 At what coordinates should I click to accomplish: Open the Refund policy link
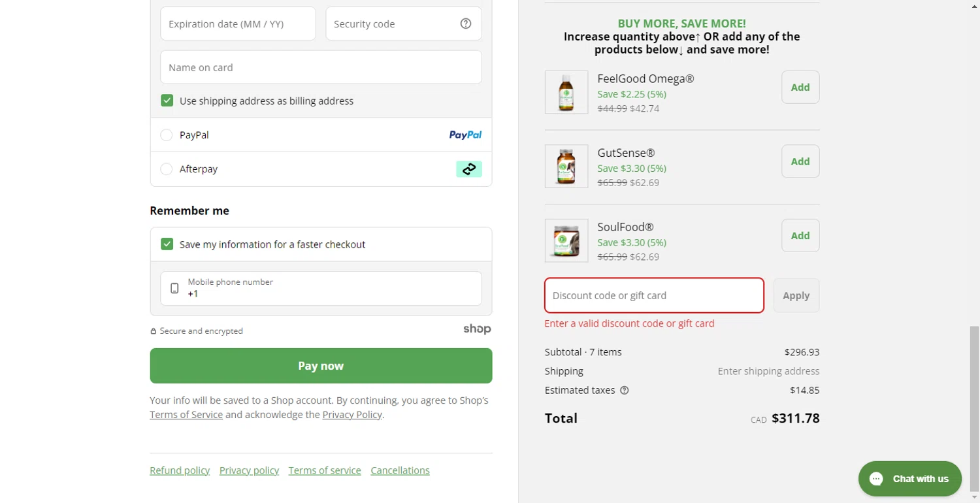point(180,470)
